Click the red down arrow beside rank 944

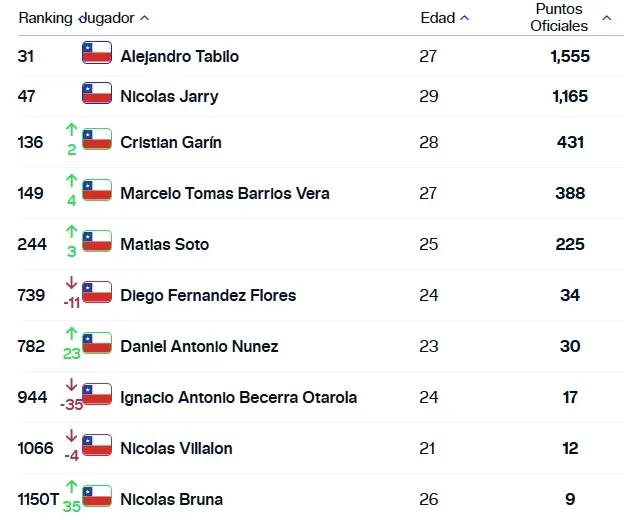tap(71, 385)
